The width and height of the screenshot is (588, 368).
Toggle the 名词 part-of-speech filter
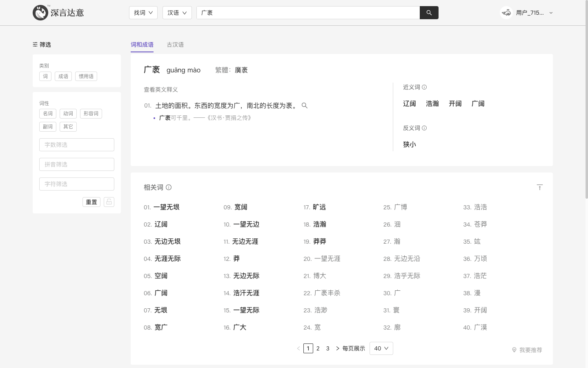click(x=47, y=114)
